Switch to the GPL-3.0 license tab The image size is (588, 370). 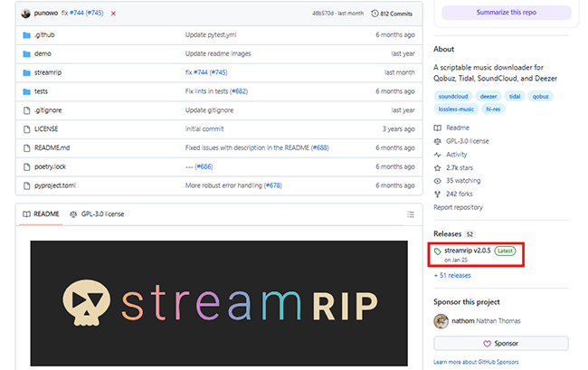pos(97,214)
